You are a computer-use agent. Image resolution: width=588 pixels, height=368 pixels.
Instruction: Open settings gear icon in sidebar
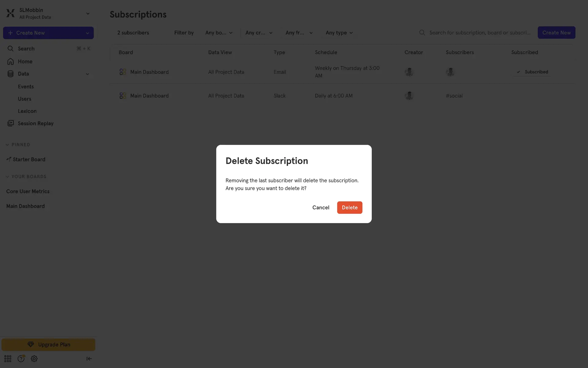click(x=34, y=358)
